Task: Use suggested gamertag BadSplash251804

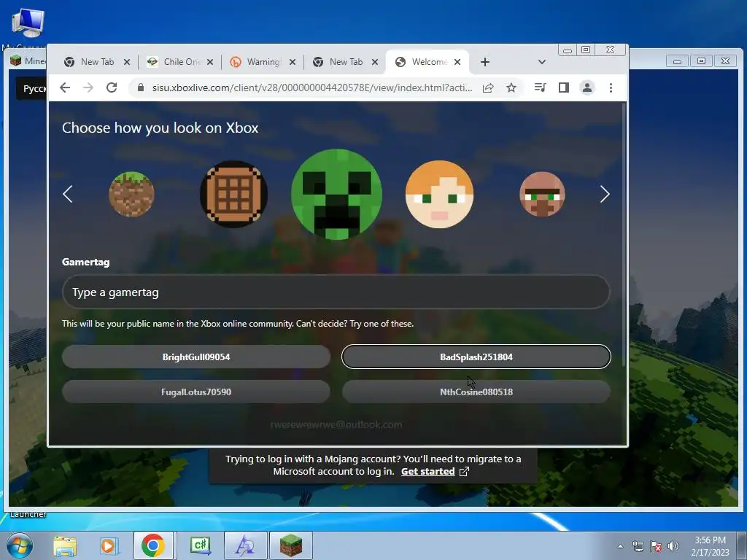Action: coord(476,357)
